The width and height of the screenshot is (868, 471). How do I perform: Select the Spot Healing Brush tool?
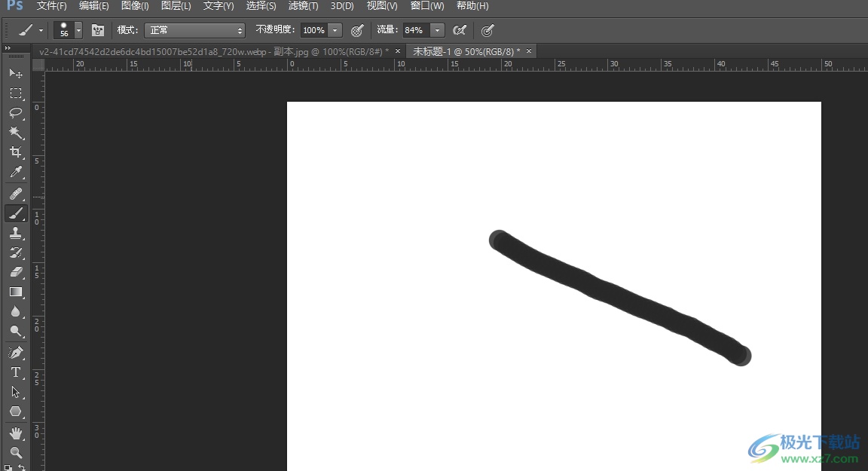[16, 193]
